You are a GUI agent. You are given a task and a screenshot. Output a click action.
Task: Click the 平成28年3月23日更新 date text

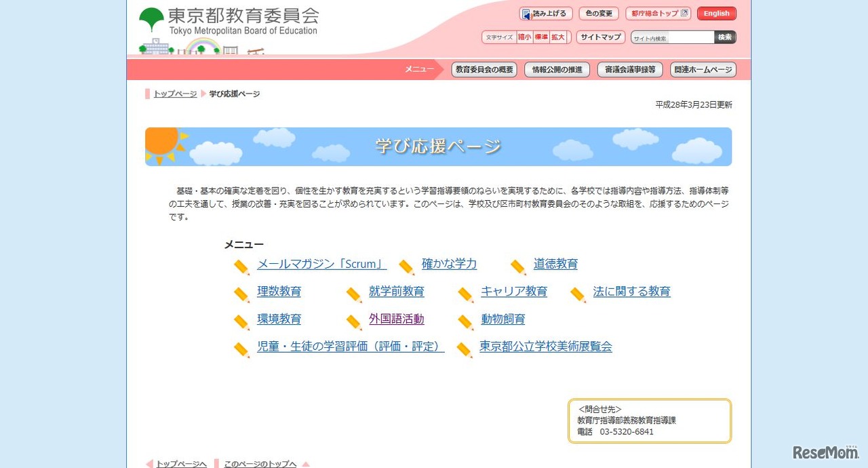point(694,105)
